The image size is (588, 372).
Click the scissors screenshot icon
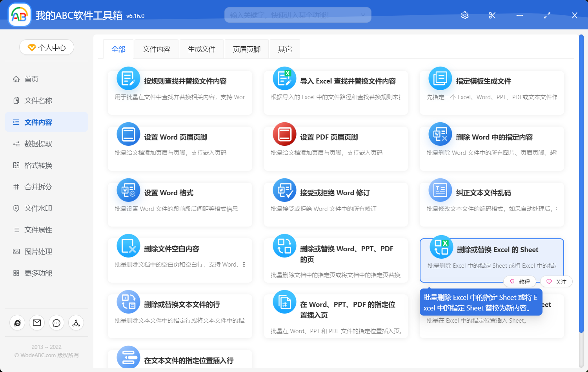[x=492, y=15]
